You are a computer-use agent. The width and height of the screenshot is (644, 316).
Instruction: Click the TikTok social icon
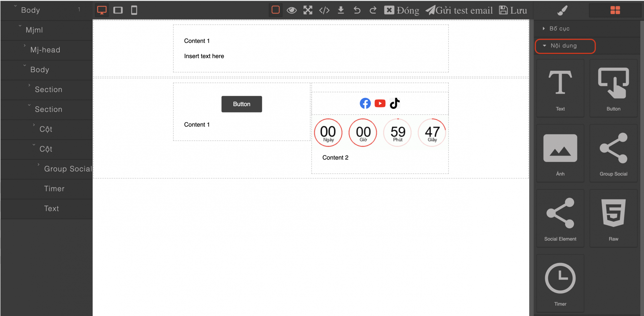(x=395, y=103)
